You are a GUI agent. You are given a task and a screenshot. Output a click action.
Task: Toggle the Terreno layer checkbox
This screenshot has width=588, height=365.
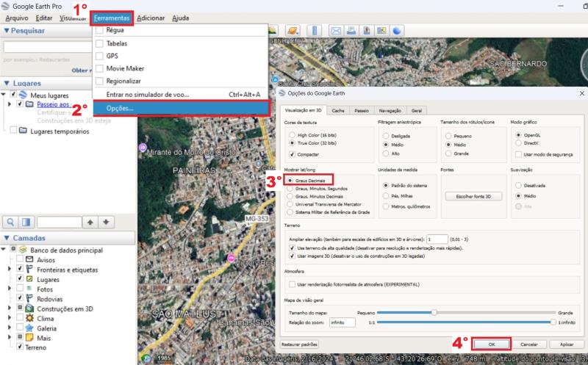click(20, 347)
